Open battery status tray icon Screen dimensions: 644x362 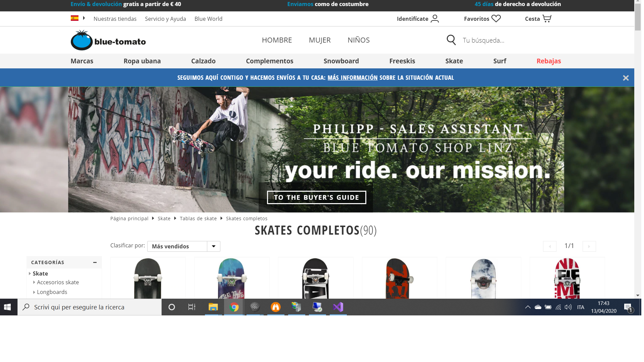tap(548, 307)
